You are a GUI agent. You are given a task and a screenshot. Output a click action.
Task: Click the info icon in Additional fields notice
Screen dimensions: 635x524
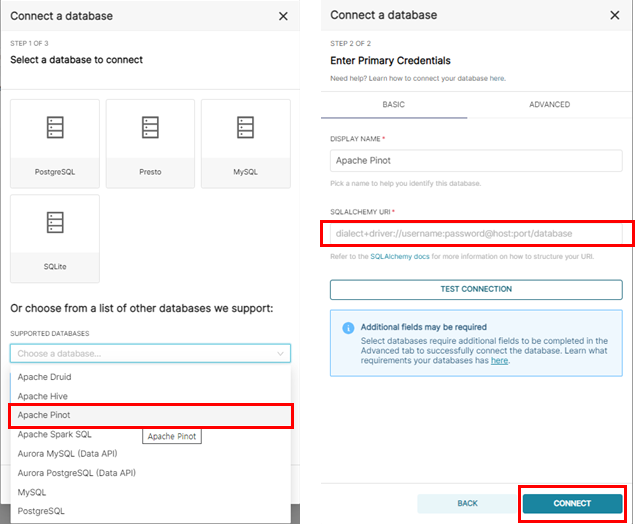pos(348,328)
